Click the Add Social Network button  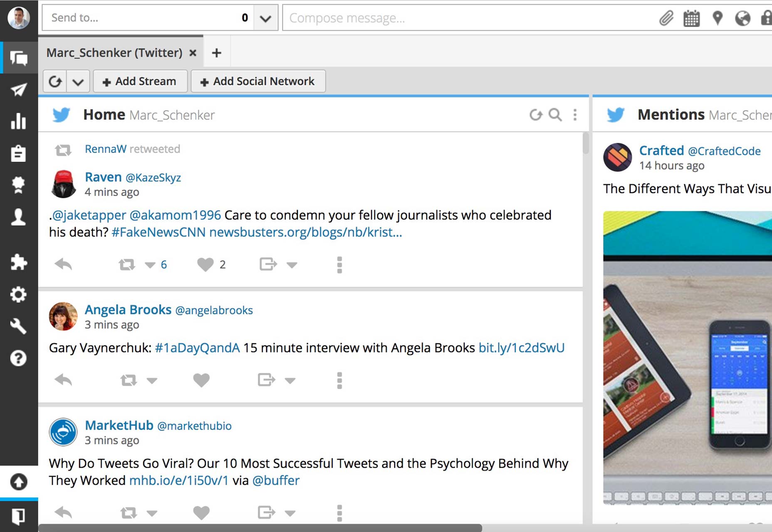258,81
